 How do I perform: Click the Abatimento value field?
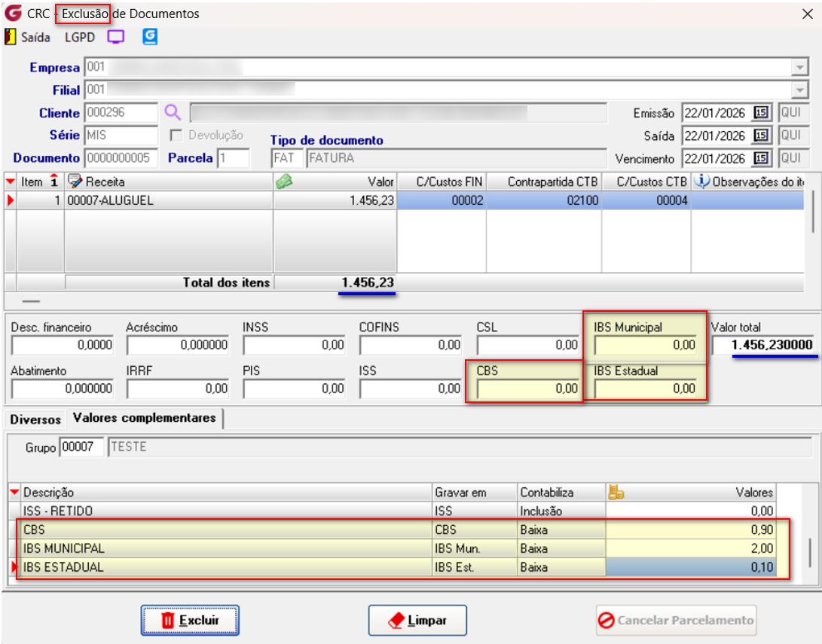63,389
